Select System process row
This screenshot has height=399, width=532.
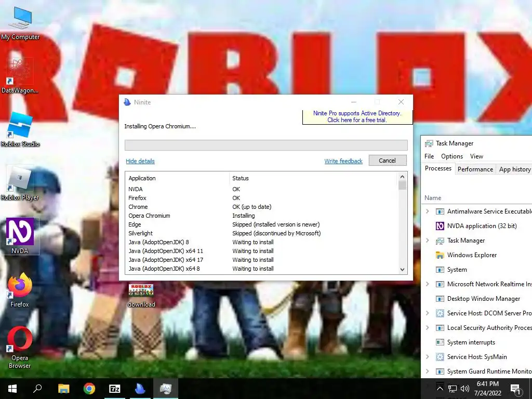pos(477,270)
